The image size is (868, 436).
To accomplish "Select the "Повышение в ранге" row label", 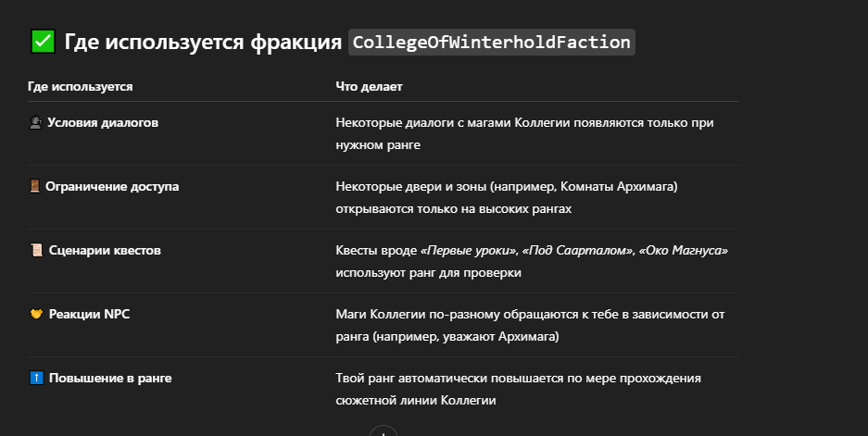I will [x=109, y=378].
